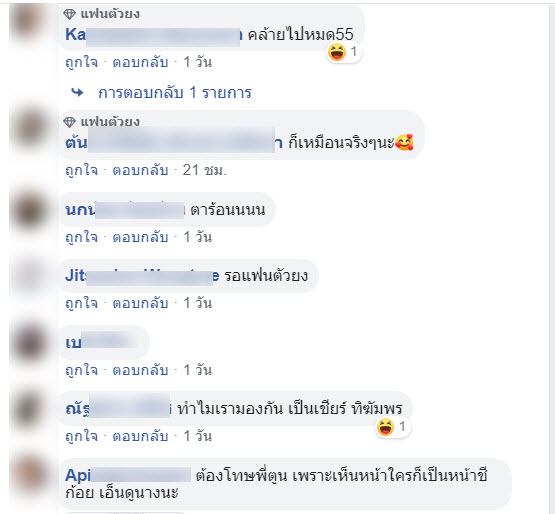Expand 'การตอบกลับ 1 รายการ' replies
The height and width of the screenshot is (514, 555).
point(175,93)
